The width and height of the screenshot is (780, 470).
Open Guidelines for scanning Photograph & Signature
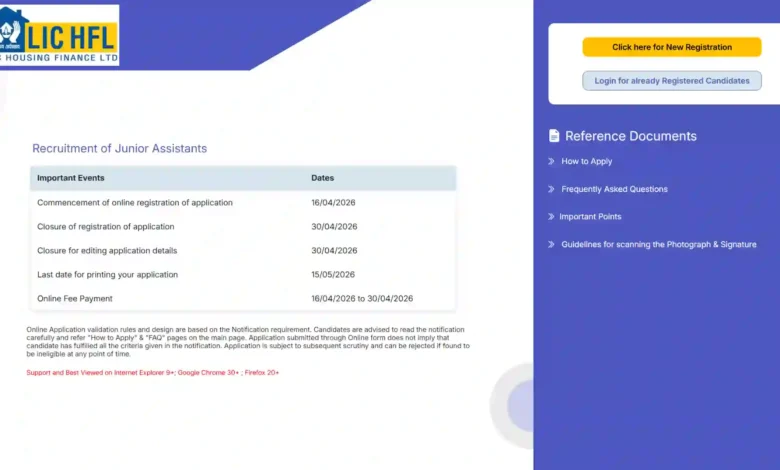click(x=658, y=244)
